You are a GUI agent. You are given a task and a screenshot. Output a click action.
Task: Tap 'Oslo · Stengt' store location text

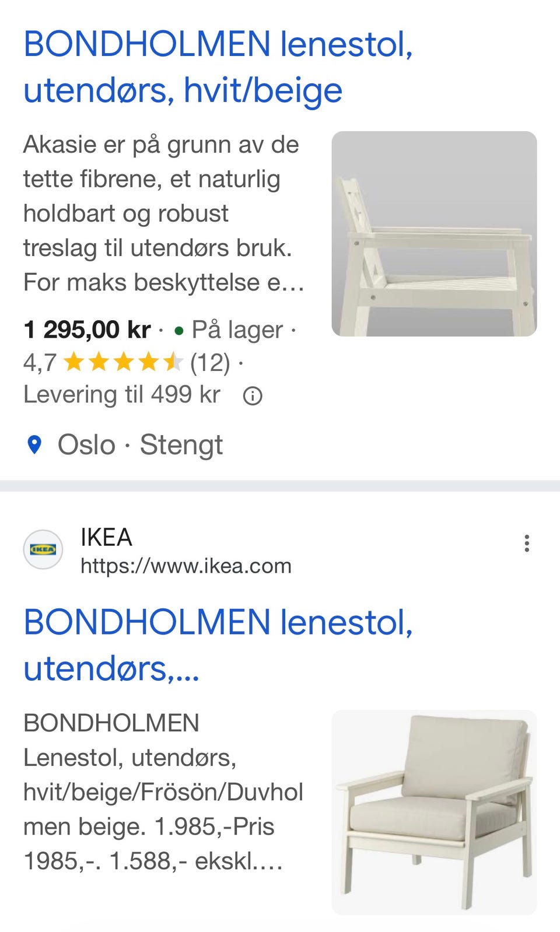tap(140, 445)
